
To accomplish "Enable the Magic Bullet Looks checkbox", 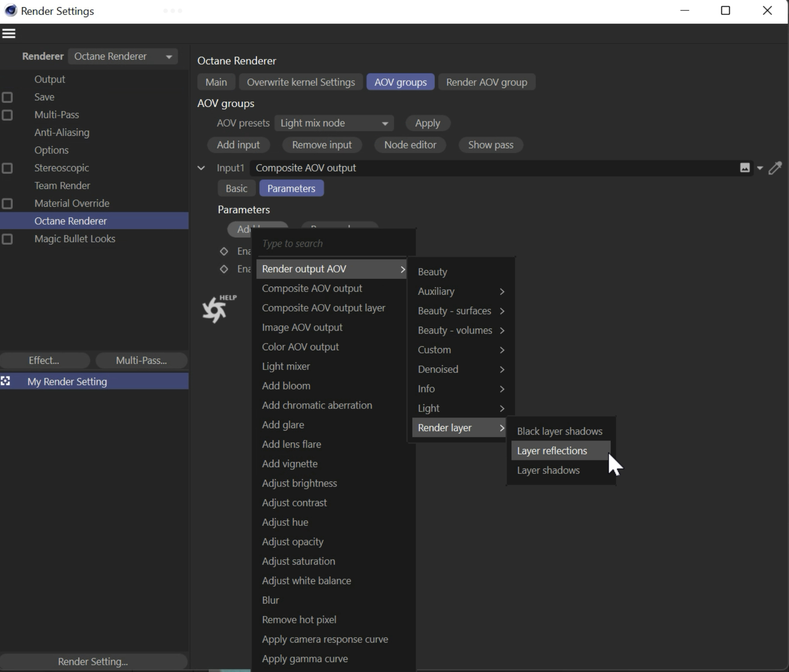I will [7, 239].
